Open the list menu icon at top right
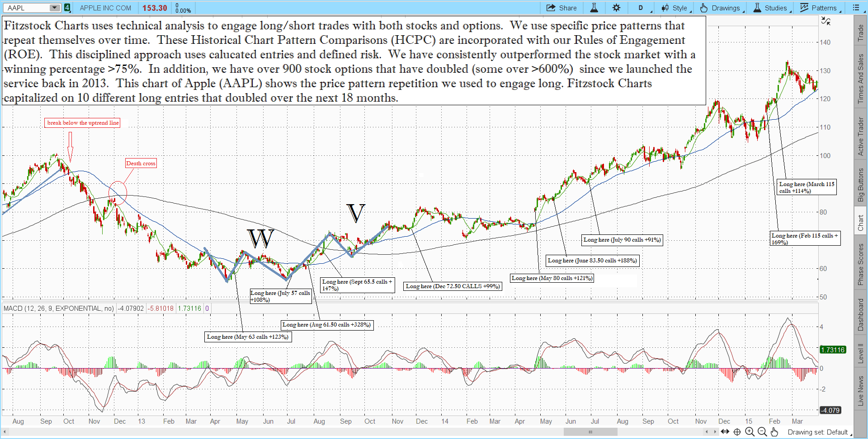This screenshot has width=868, height=439. click(x=856, y=8)
